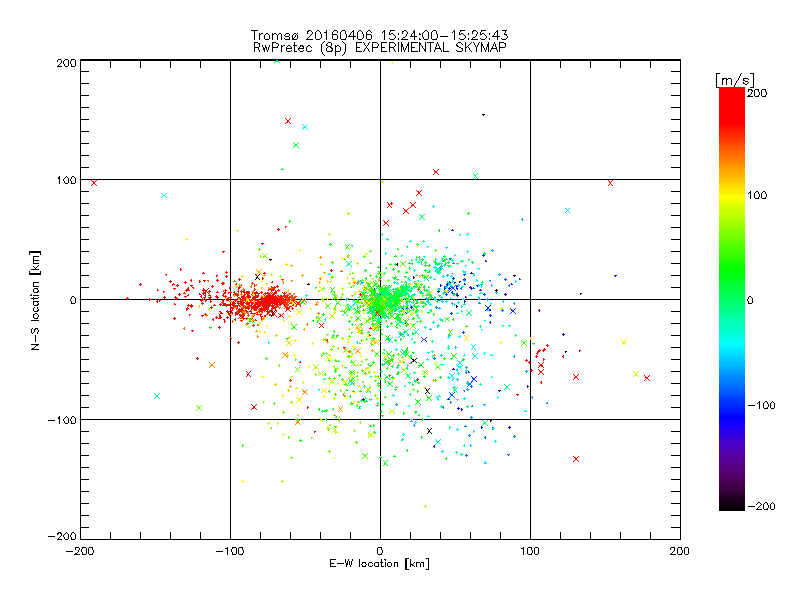Click the E-W axis tick label "200"
Viewport: 800px width, 600px height.
click(680, 551)
